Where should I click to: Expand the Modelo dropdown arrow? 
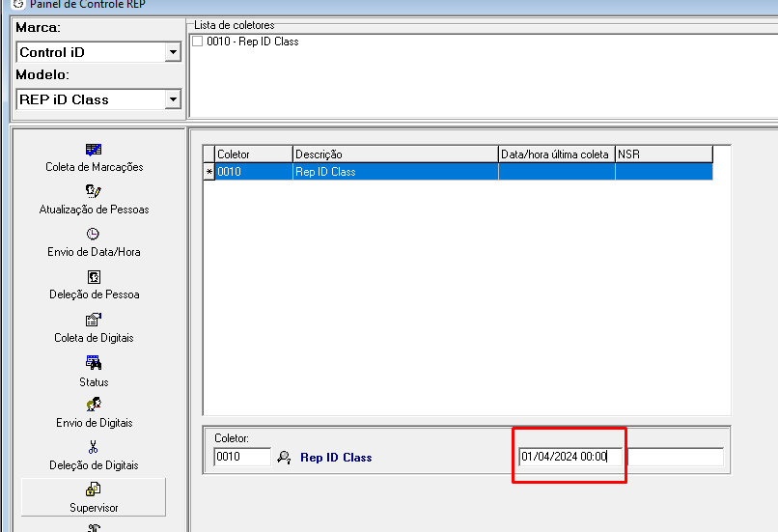(173, 99)
